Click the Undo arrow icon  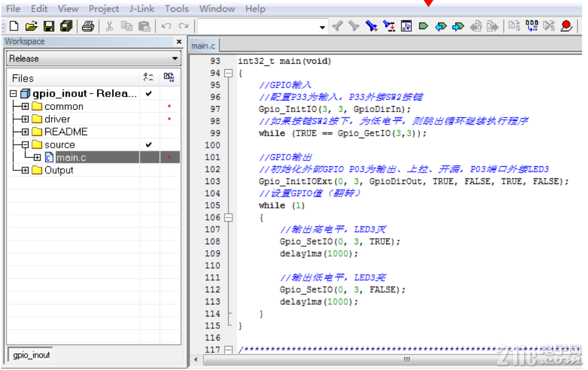click(166, 26)
